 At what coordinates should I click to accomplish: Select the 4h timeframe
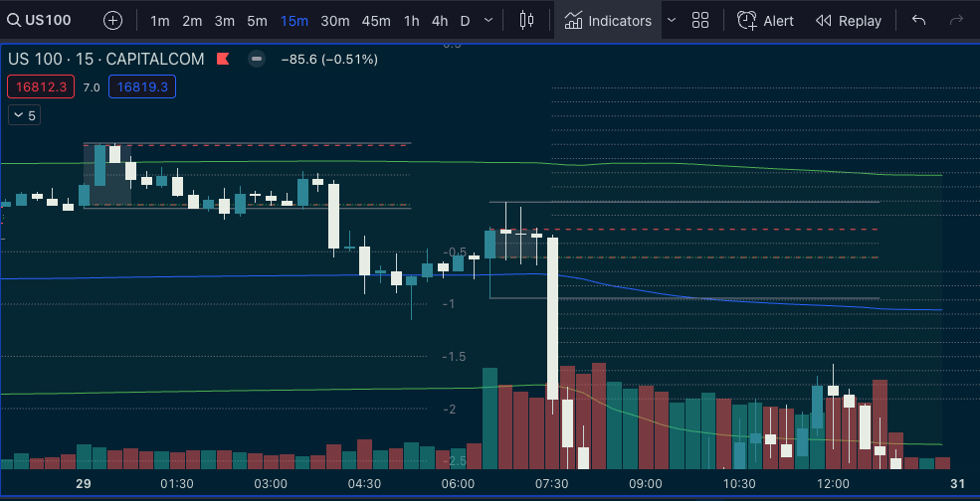pos(440,20)
